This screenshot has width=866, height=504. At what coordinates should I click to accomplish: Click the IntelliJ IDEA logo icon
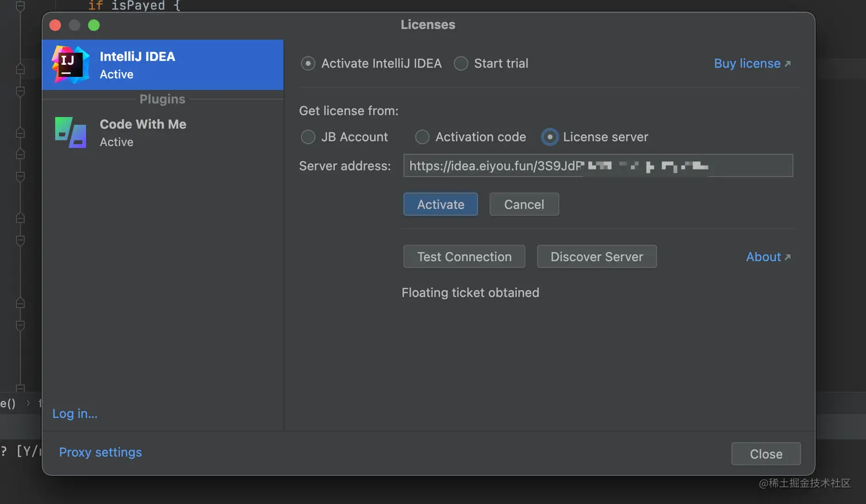pyautogui.click(x=70, y=65)
